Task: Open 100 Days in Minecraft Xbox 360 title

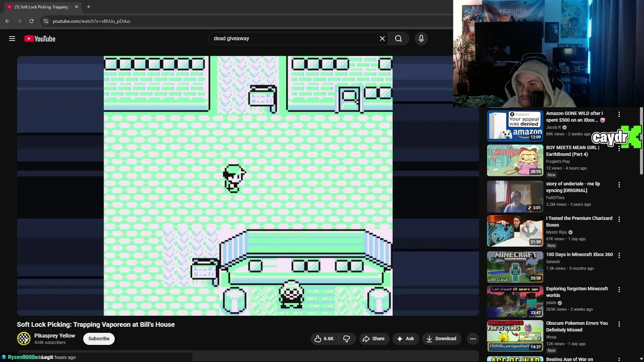Action: [579, 254]
